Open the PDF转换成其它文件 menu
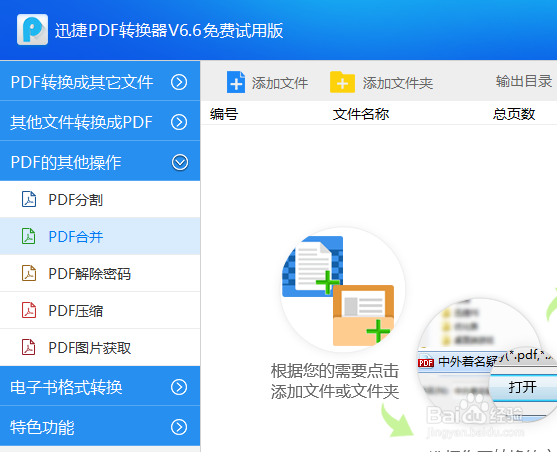 click(x=100, y=81)
